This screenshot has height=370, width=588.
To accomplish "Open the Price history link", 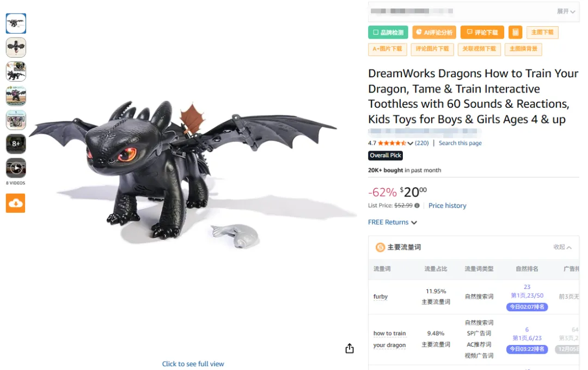I will 447,206.
